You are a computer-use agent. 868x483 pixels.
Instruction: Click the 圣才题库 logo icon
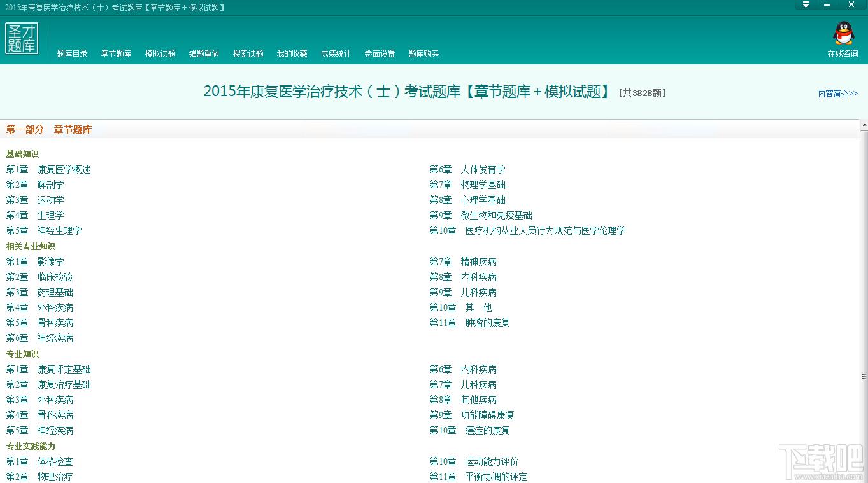22,38
